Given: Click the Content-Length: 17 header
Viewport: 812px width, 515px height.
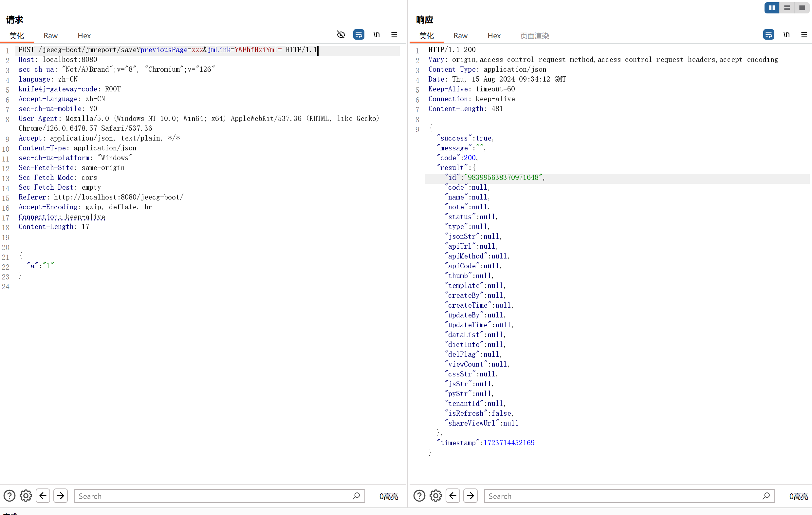Looking at the screenshot, I should [54, 227].
